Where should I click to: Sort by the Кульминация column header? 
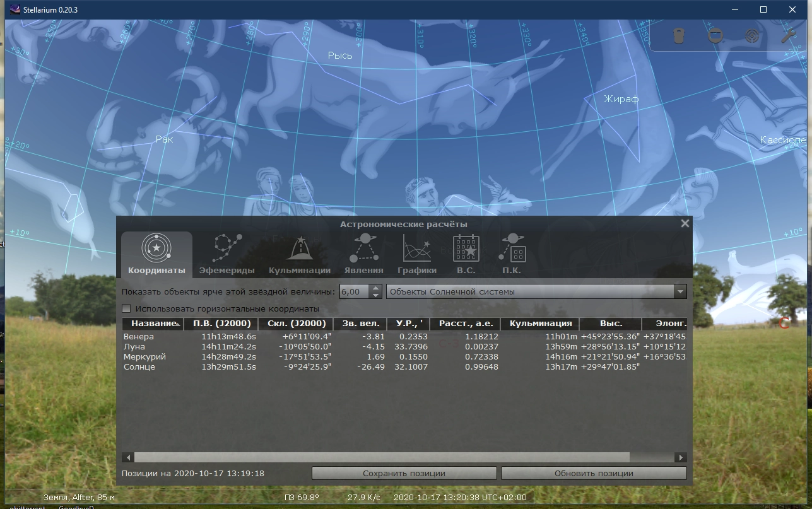(x=540, y=324)
